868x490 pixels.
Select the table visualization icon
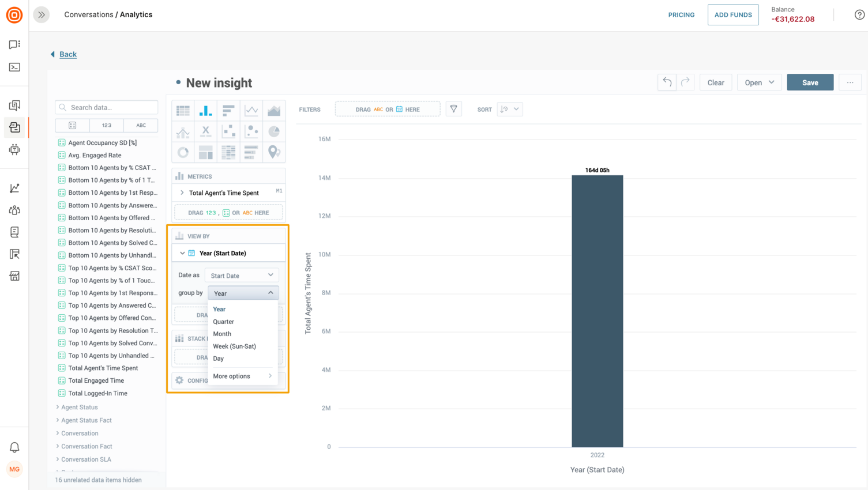point(183,111)
